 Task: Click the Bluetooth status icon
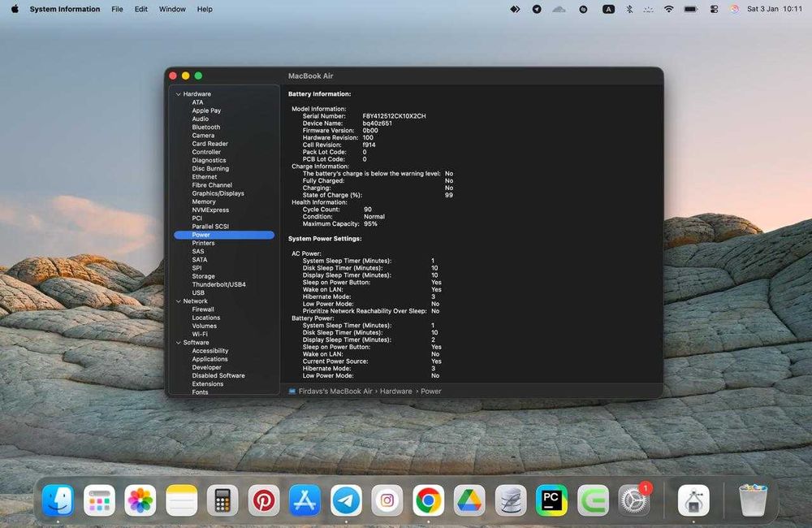tap(629, 9)
